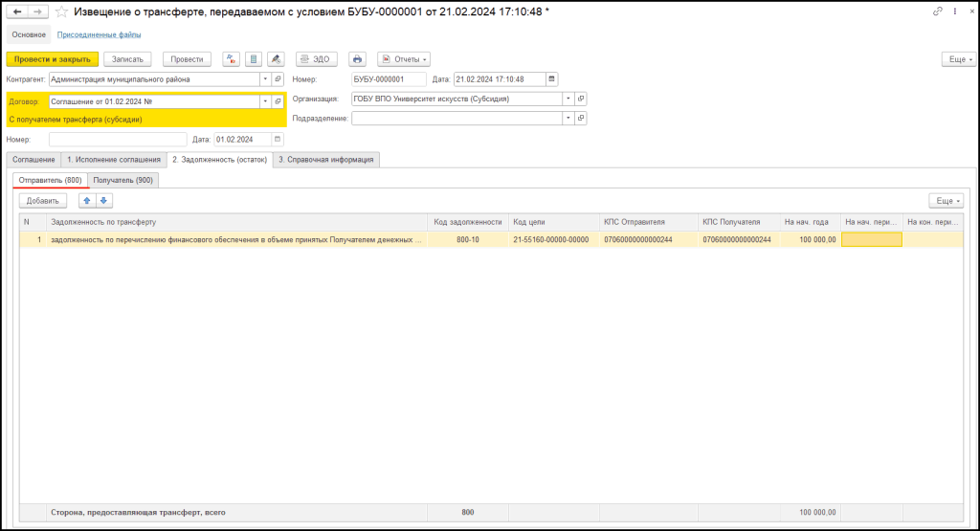Open calendar picker for document Дата field

pyautogui.click(x=551, y=79)
